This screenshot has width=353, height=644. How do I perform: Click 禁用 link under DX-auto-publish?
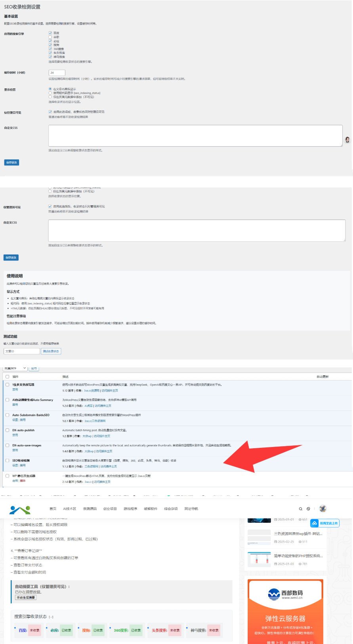(15, 435)
